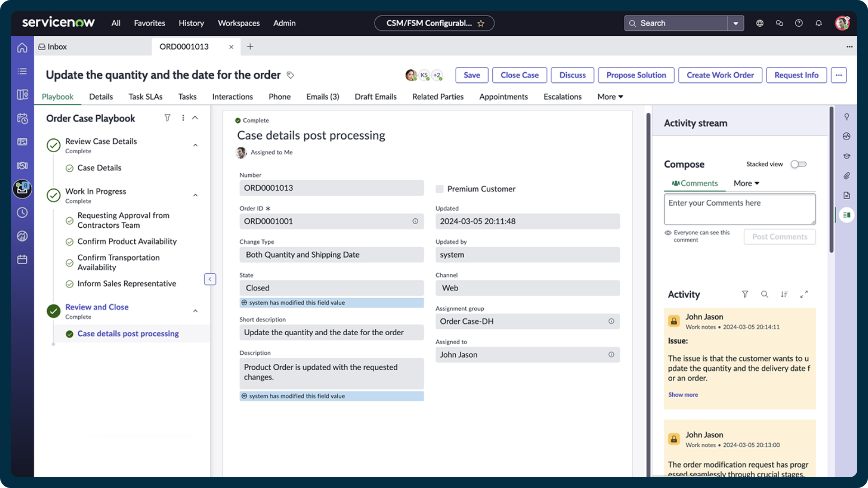
Task: Close the ORD0001013 tab
Action: pyautogui.click(x=231, y=47)
